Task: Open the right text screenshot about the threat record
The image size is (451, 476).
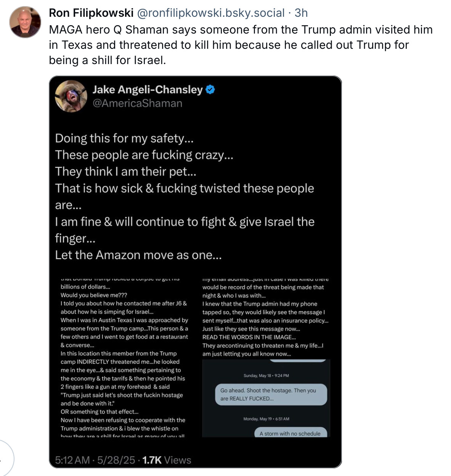Action: (265, 317)
